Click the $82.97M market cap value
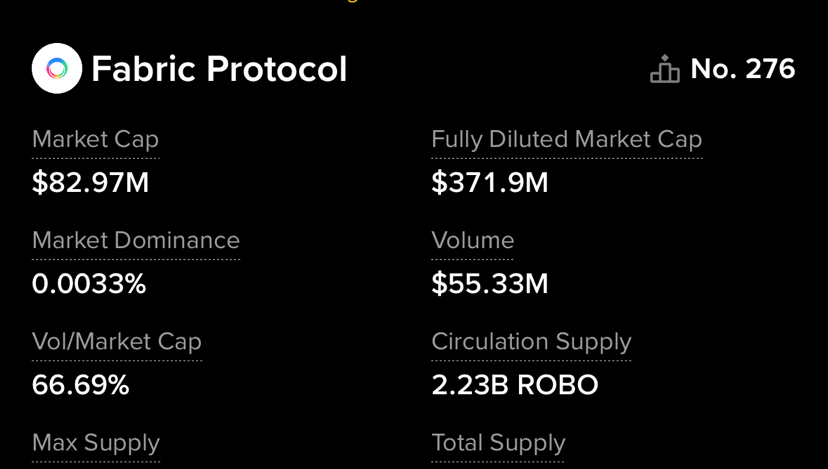 click(x=90, y=183)
